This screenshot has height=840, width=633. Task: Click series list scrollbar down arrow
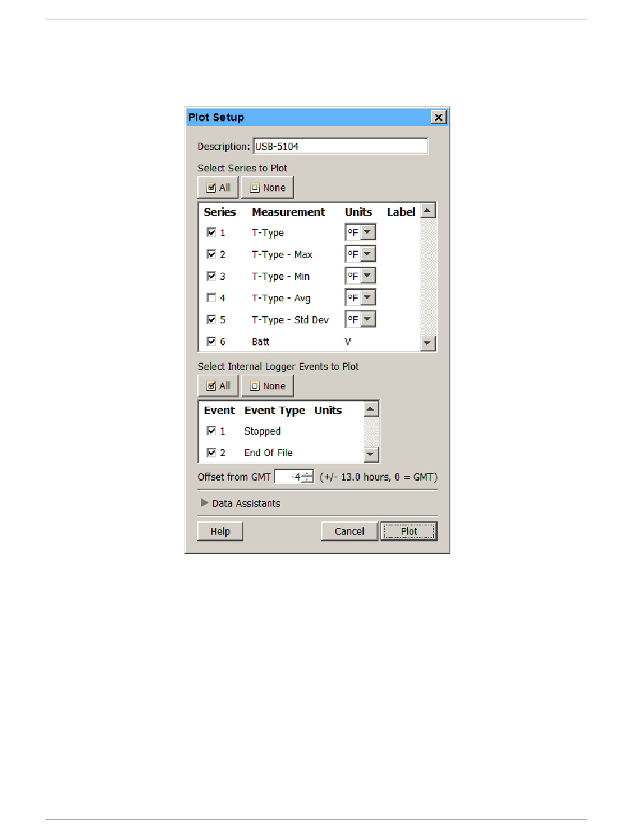coord(428,343)
